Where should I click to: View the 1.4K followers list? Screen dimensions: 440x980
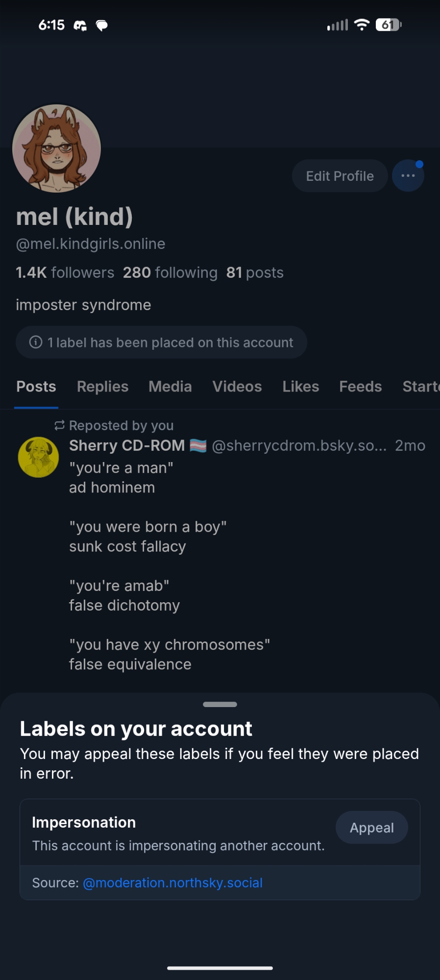(65, 272)
